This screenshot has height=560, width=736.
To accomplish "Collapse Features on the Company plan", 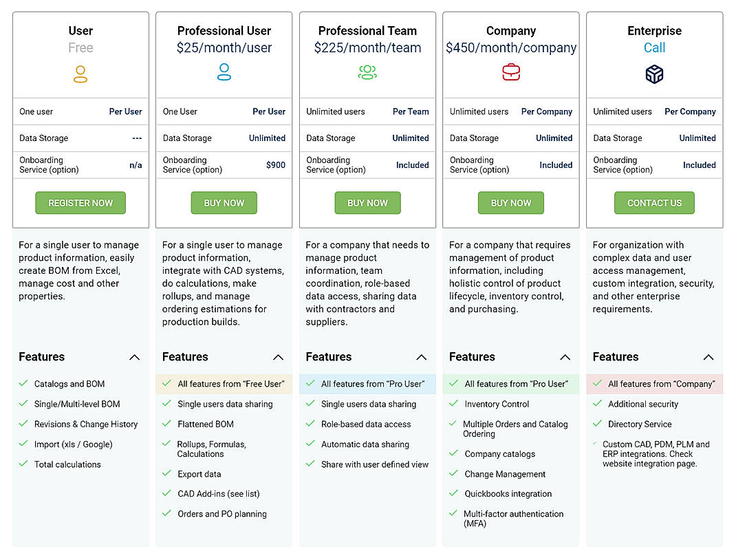I will [565, 357].
